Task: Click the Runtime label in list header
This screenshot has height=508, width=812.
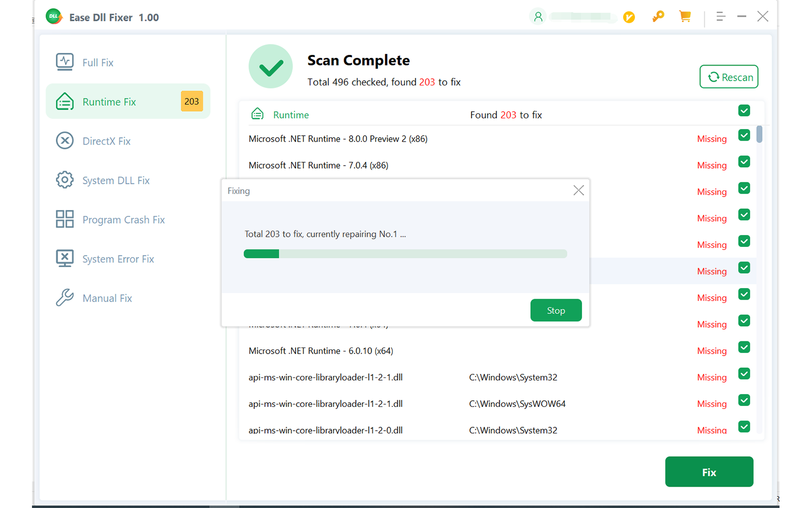Action: point(291,115)
